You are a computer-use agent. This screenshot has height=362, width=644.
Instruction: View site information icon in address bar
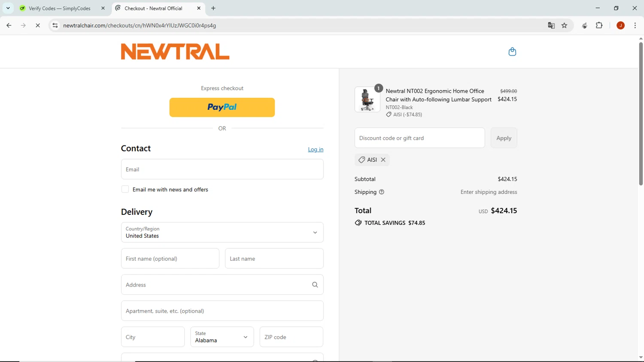[55, 25]
